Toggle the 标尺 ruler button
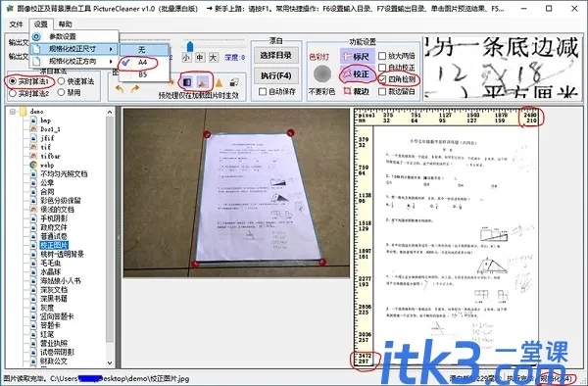588x386 pixels. click(357, 57)
